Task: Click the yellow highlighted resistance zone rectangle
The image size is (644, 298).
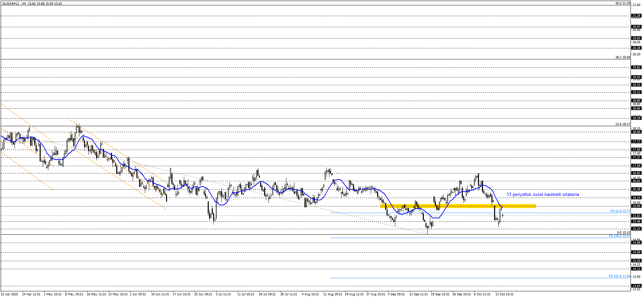Action: (x=458, y=206)
